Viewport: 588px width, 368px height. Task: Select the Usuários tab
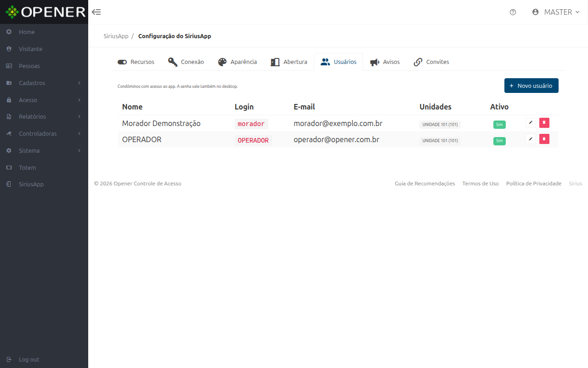[x=339, y=62]
